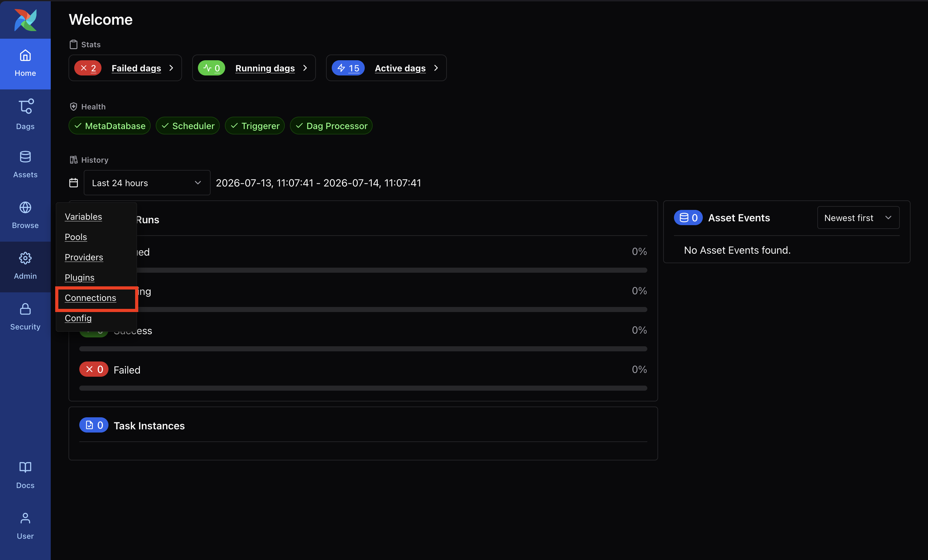
Task: Open the Running dags link
Action: coord(265,68)
